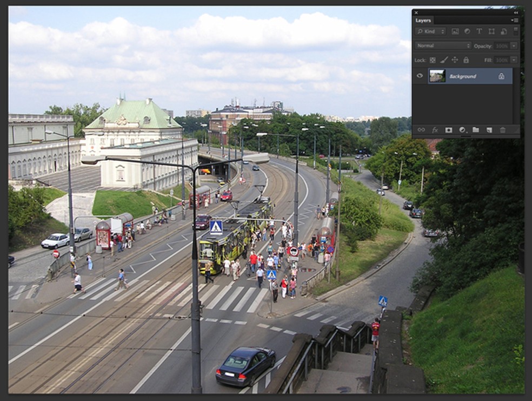Image resolution: width=532 pixels, height=401 pixels.
Task: Toggle lock position icon
Action: coord(455,60)
